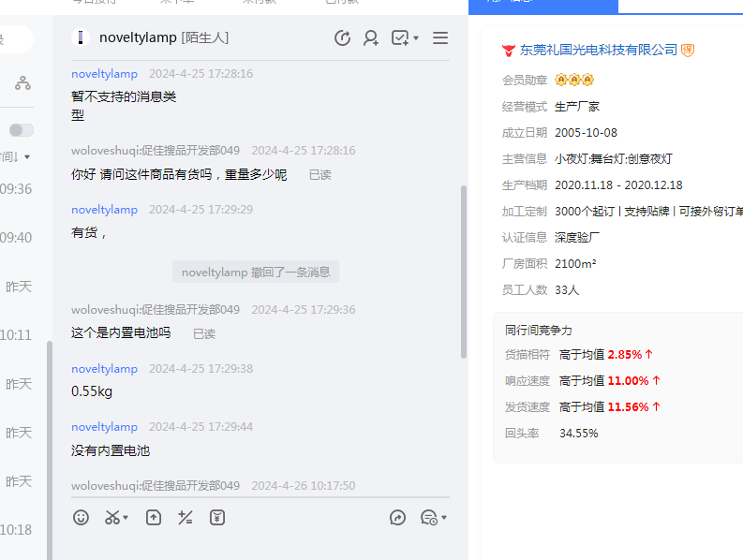Click the 回头率 34.55% value
The height and width of the screenshot is (560, 743).
coord(579,433)
